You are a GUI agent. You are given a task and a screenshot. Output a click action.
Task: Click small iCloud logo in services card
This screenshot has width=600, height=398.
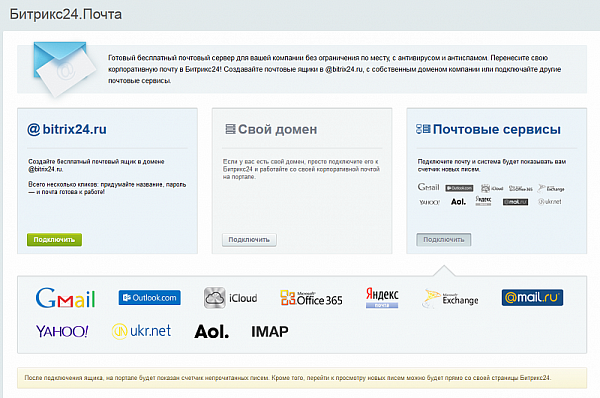point(492,188)
